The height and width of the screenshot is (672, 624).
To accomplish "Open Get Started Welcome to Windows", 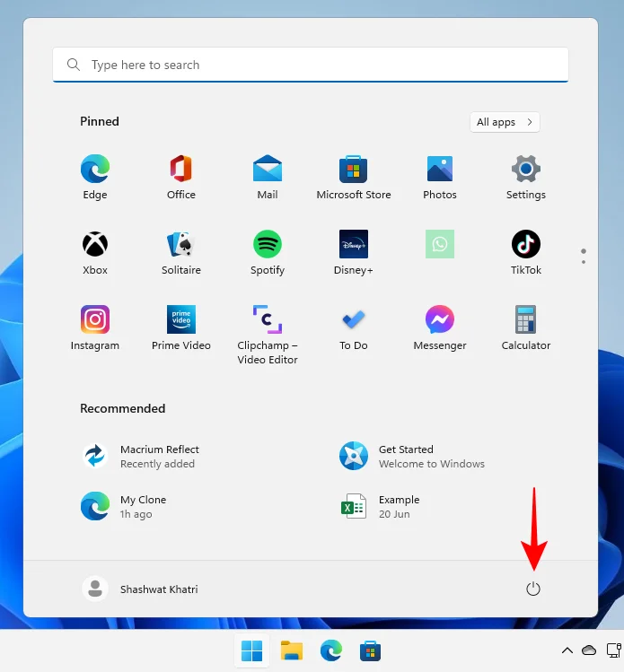I will 412,456.
